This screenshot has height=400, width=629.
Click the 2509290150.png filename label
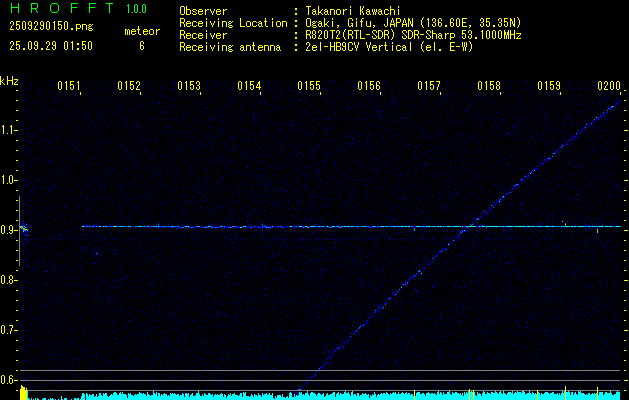pos(48,31)
